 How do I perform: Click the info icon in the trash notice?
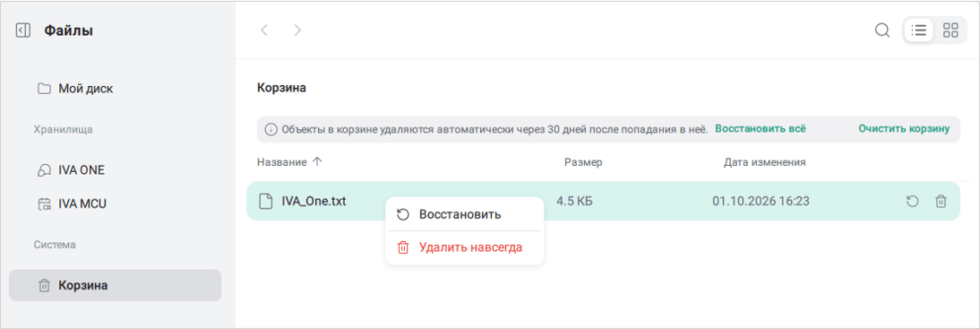pyautogui.click(x=271, y=129)
